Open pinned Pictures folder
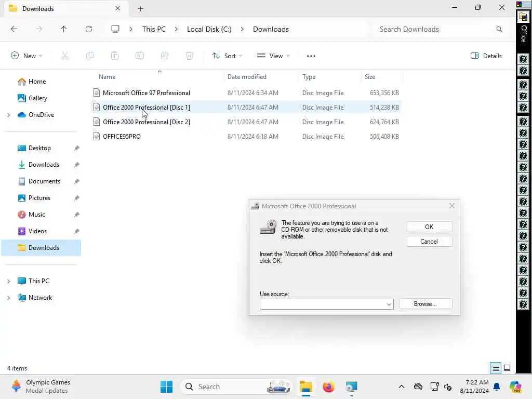This screenshot has width=532, height=399. click(x=39, y=198)
